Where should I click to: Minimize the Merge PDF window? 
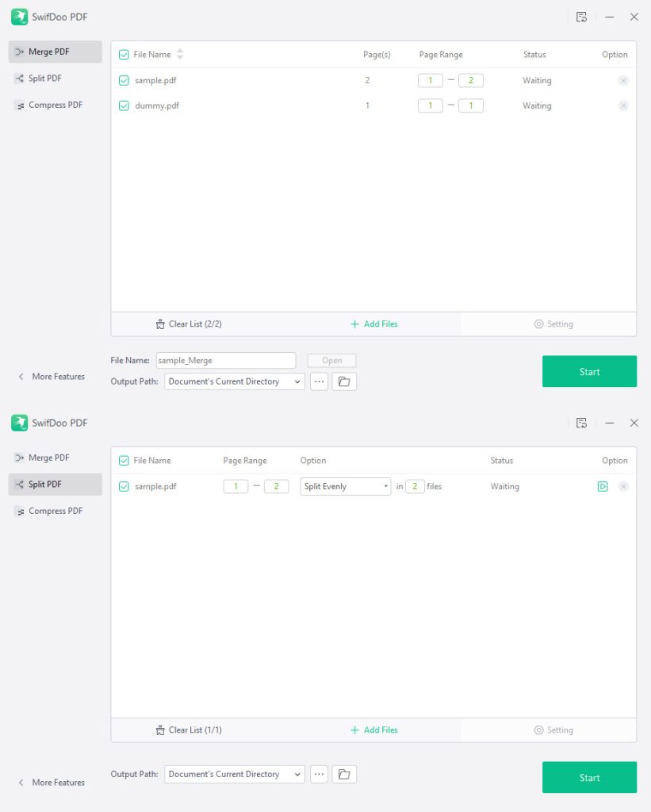pos(610,17)
